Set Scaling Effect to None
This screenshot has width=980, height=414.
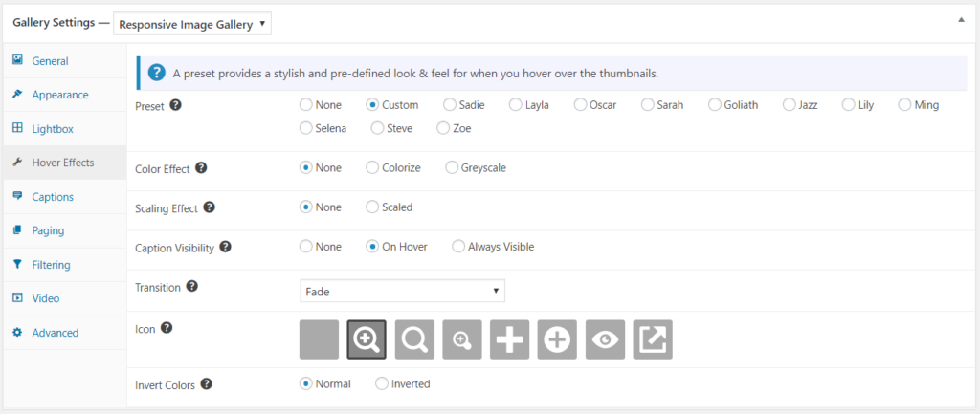point(305,207)
